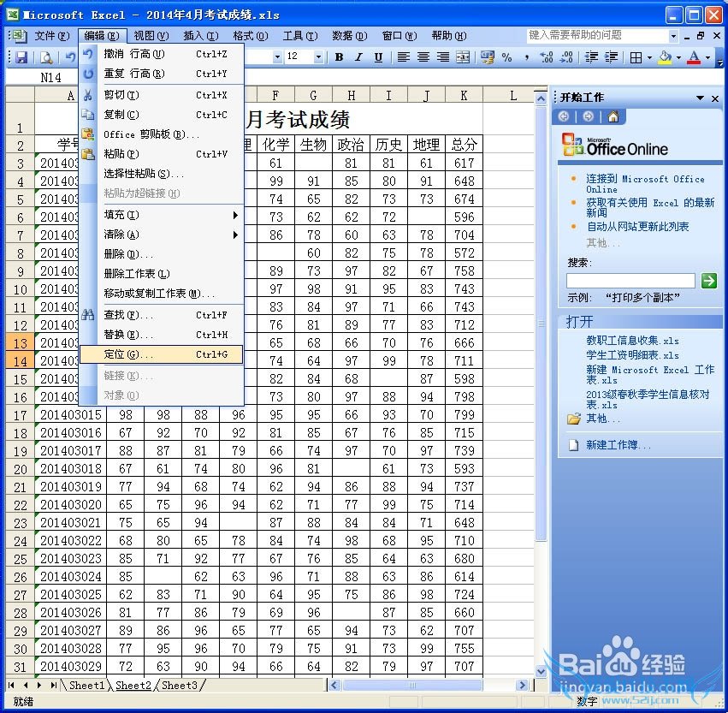Click the task pane search field
The height and width of the screenshot is (713, 728).
(630, 281)
